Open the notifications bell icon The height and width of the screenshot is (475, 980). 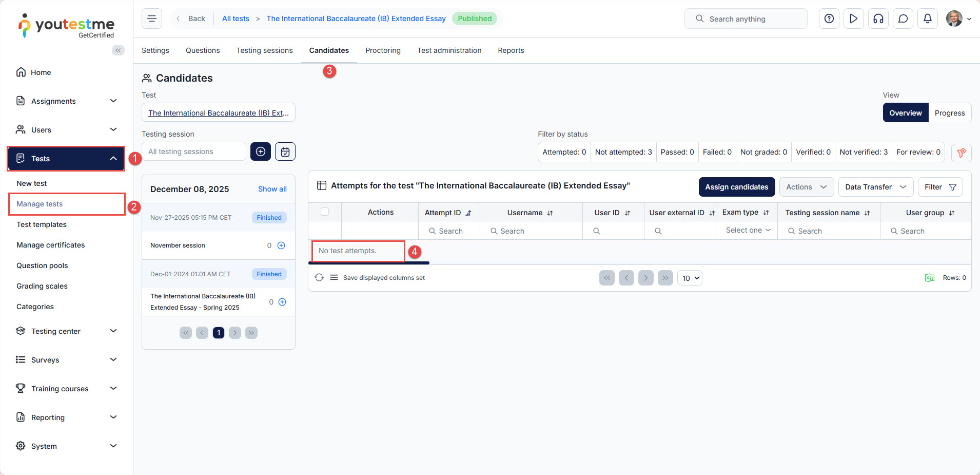(927, 19)
